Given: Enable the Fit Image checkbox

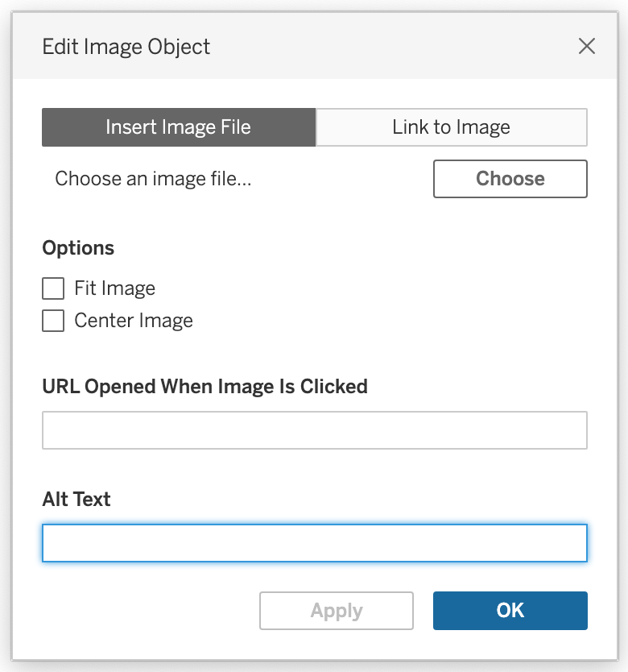Looking at the screenshot, I should tap(53, 288).
